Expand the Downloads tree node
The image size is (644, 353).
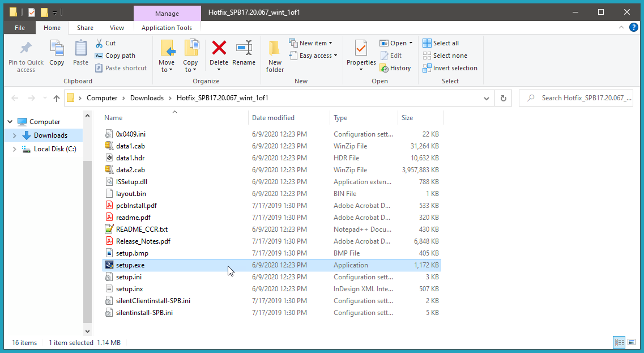tap(14, 135)
